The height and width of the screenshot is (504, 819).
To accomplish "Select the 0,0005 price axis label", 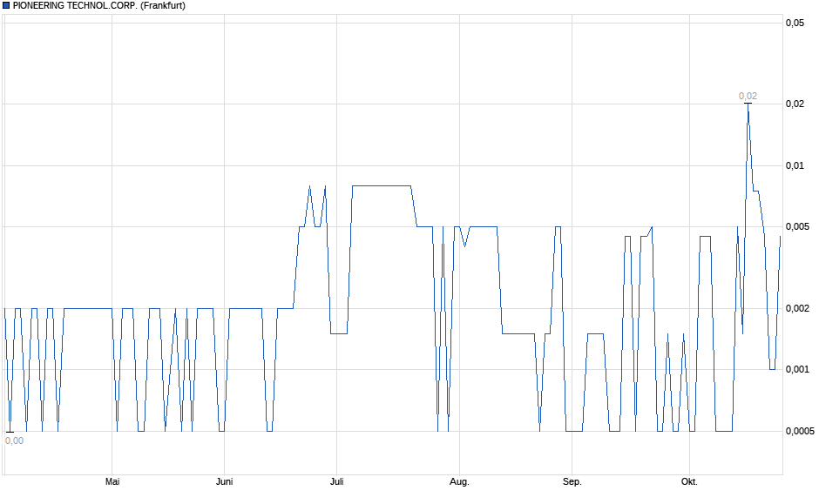I will [800, 431].
